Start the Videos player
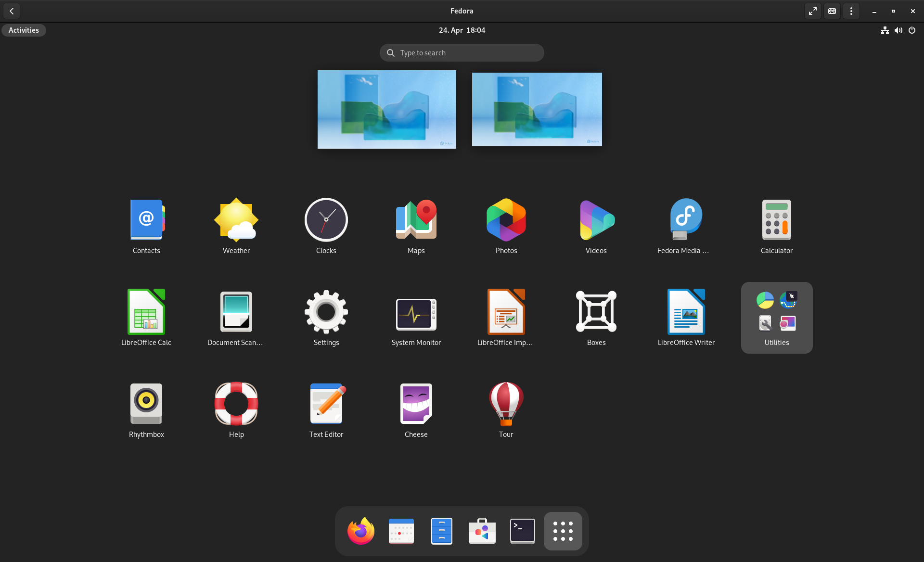 pyautogui.click(x=596, y=226)
